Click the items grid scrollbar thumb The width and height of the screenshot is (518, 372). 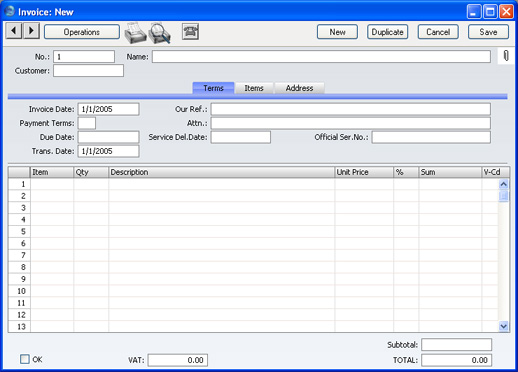(504, 196)
